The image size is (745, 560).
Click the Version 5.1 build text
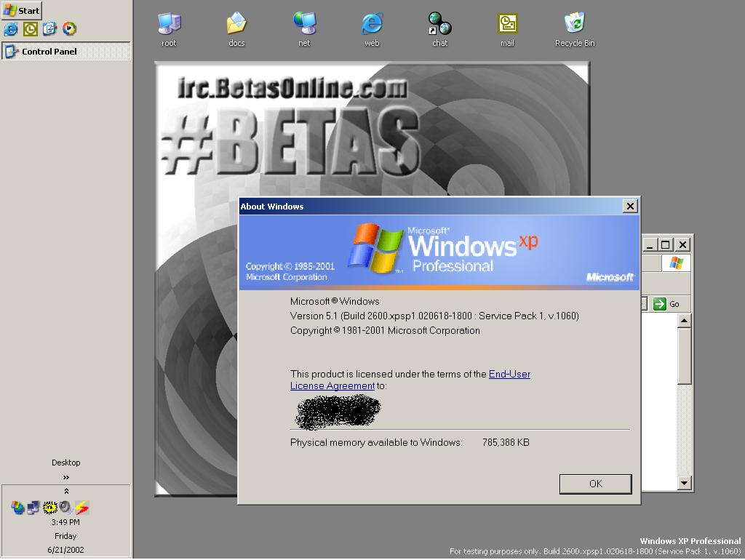click(x=434, y=316)
